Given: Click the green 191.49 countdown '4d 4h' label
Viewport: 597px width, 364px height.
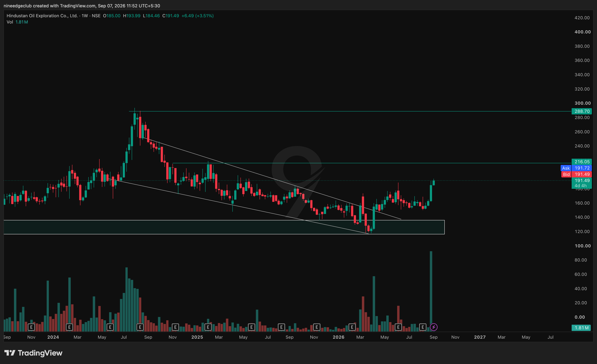Looking at the screenshot, I should point(582,183).
